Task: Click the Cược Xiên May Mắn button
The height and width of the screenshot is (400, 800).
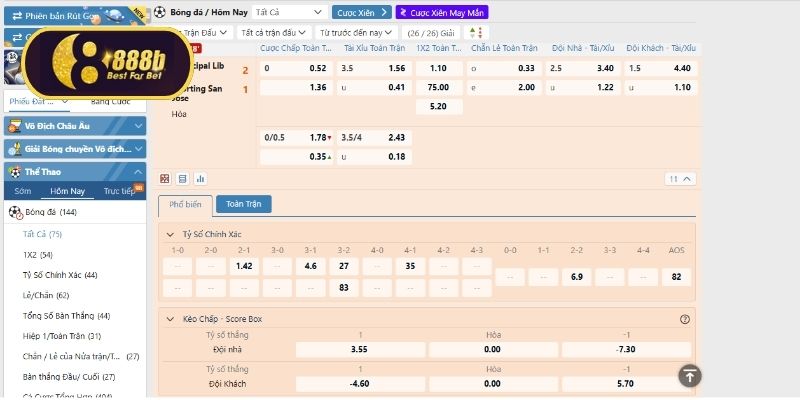Action: click(442, 12)
